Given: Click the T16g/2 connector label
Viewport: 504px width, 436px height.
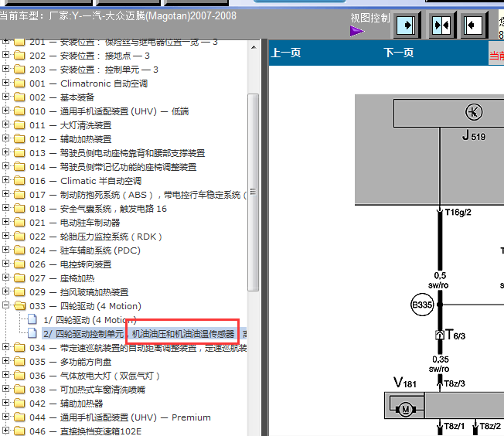Looking at the screenshot, I should point(458,213).
